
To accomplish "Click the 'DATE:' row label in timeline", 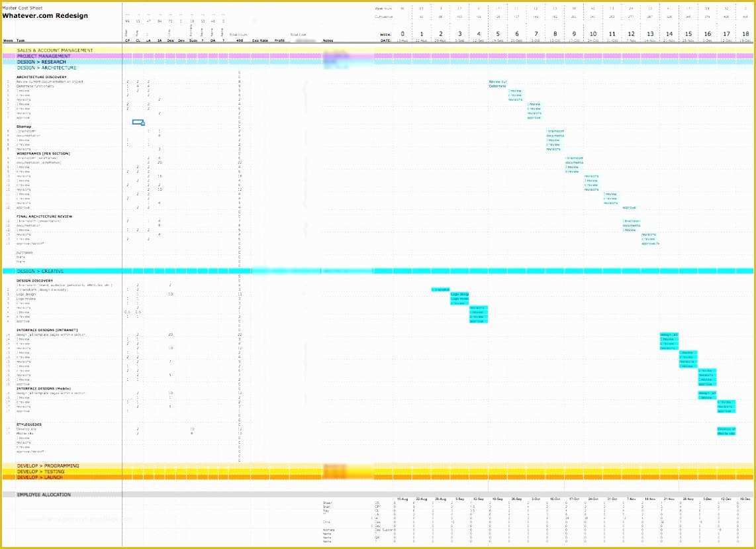I will click(x=385, y=40).
